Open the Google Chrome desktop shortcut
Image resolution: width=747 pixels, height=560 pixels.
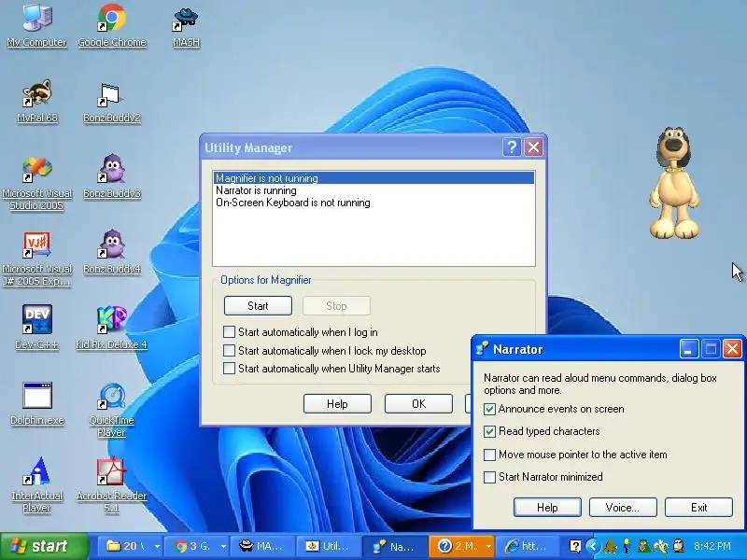[112, 25]
